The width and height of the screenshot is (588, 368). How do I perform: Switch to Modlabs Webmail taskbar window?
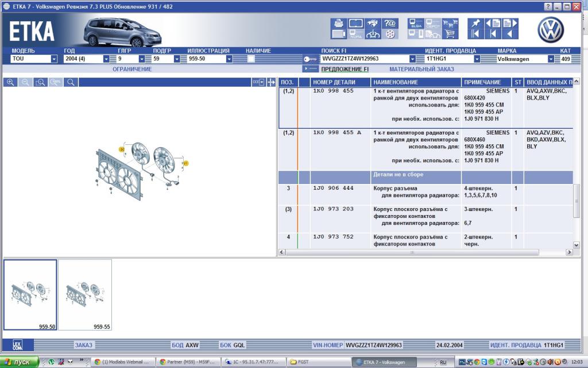122,362
